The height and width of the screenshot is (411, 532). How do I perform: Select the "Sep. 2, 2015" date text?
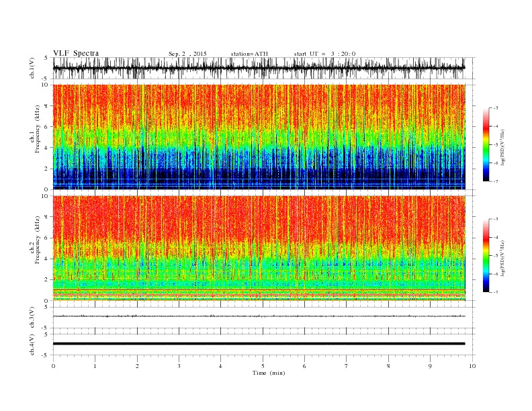tap(187, 54)
